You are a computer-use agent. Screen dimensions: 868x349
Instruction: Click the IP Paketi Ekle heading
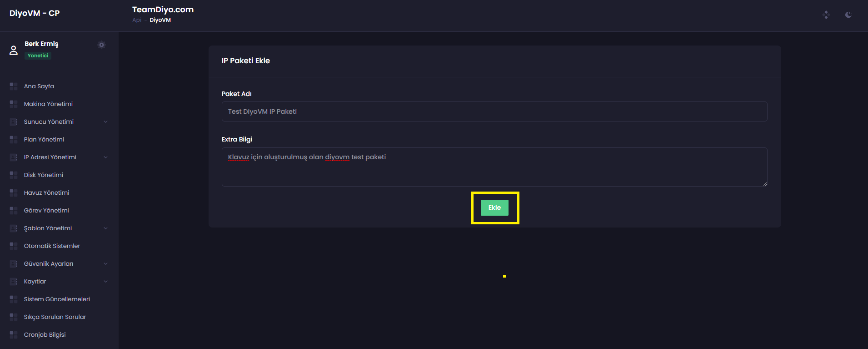tap(246, 61)
